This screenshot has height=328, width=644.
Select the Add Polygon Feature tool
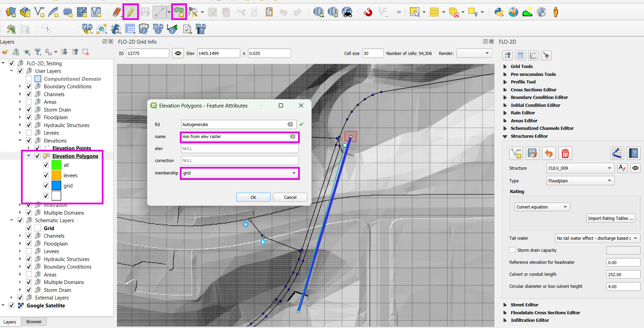[x=179, y=12]
